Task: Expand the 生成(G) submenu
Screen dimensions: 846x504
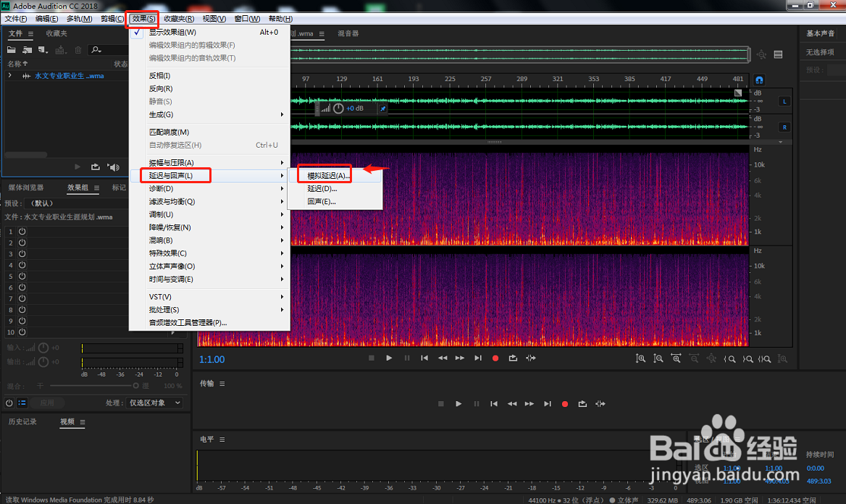Action: point(209,114)
